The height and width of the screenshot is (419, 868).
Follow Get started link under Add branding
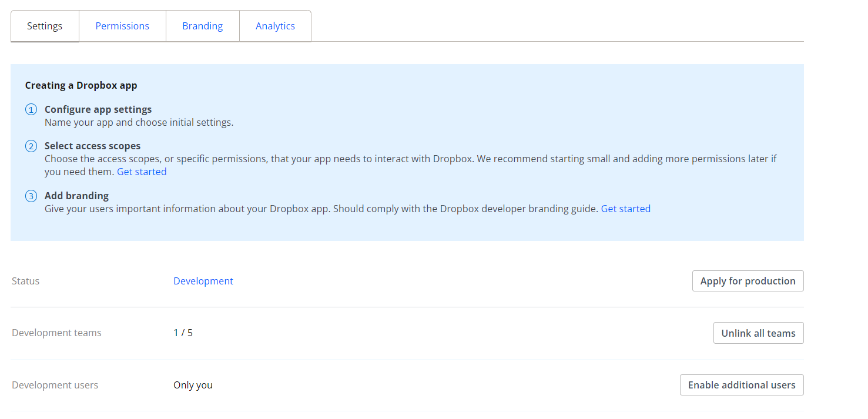point(625,209)
